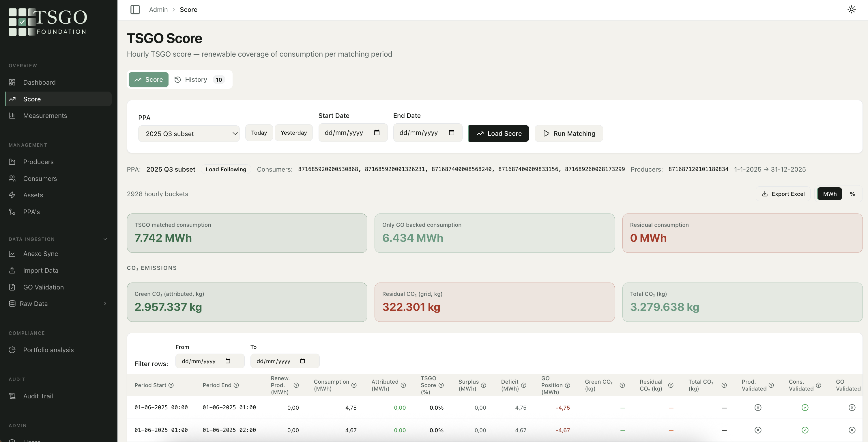Click the Export Excel button
Screen dimensions: 868x442
coord(783,194)
